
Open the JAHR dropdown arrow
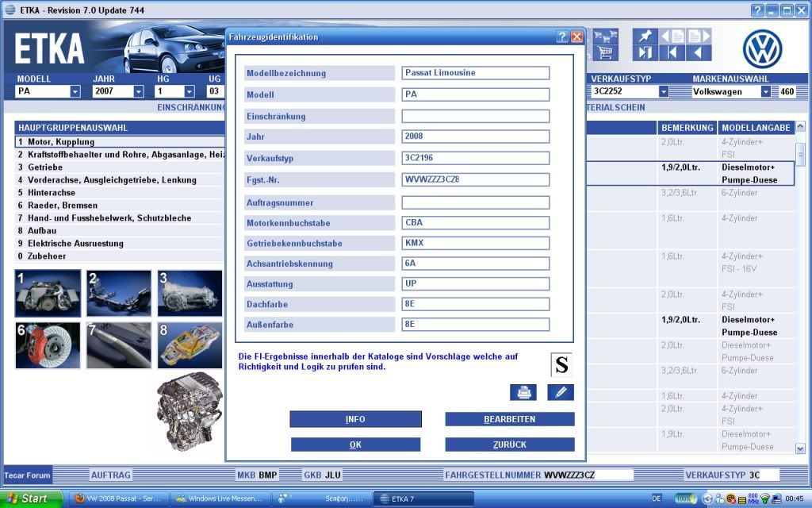click(138, 92)
